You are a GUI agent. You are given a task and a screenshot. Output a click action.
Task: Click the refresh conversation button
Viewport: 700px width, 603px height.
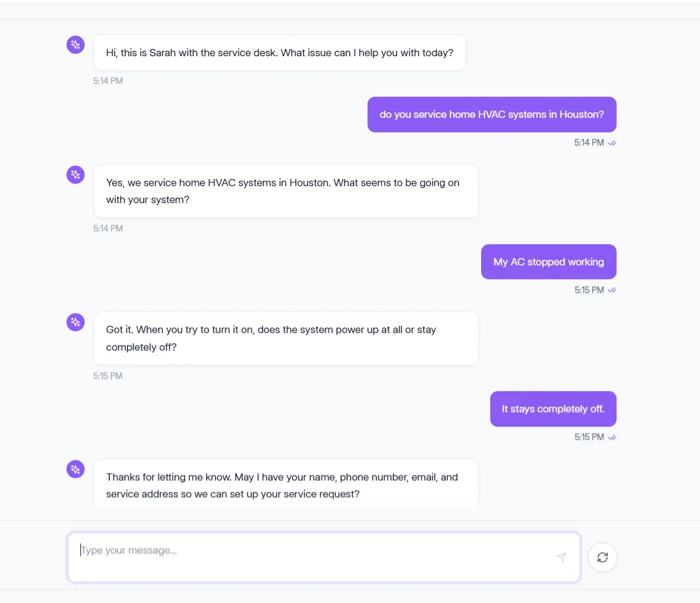(602, 557)
